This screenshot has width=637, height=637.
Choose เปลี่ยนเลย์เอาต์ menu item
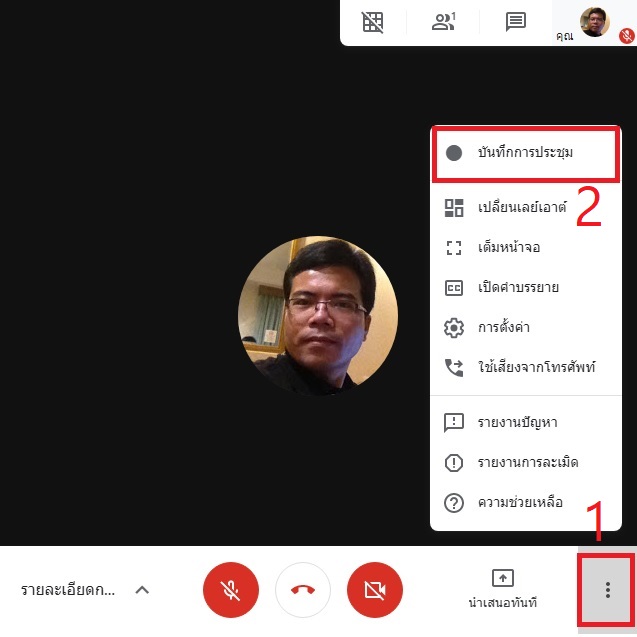pos(526,208)
